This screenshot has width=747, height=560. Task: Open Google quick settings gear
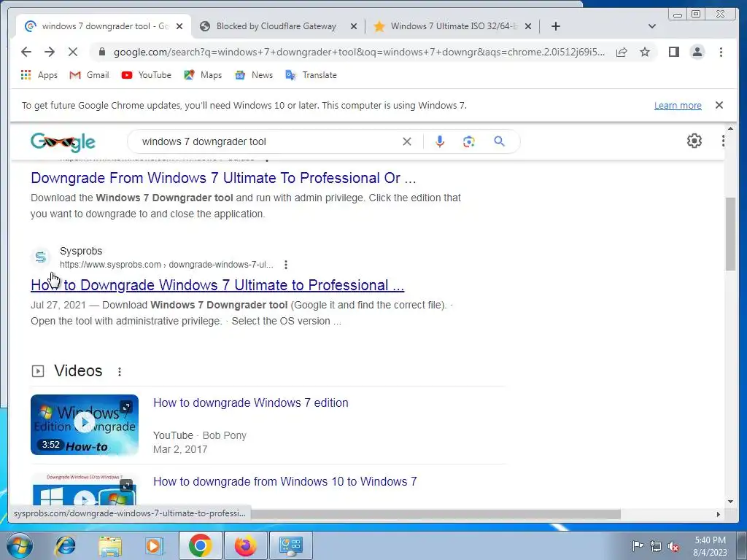[694, 141]
